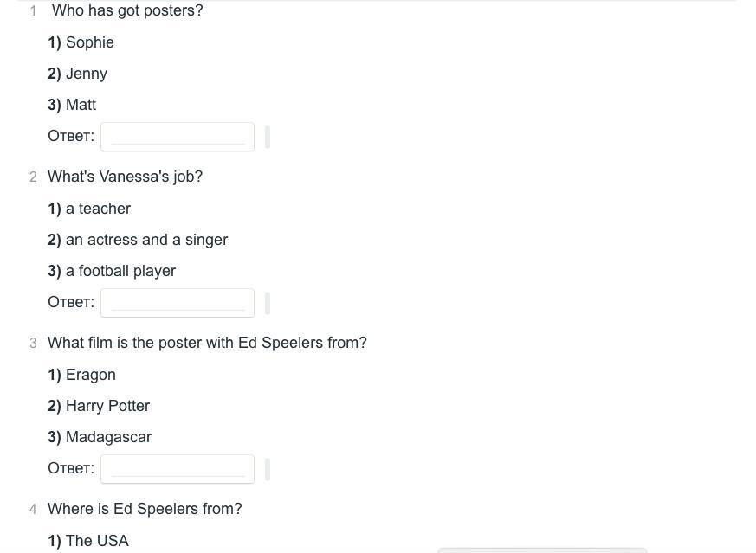The width and height of the screenshot is (756, 553).
Task: Click the grey status bar beside question 1 answer
Action: pyautogui.click(x=268, y=137)
